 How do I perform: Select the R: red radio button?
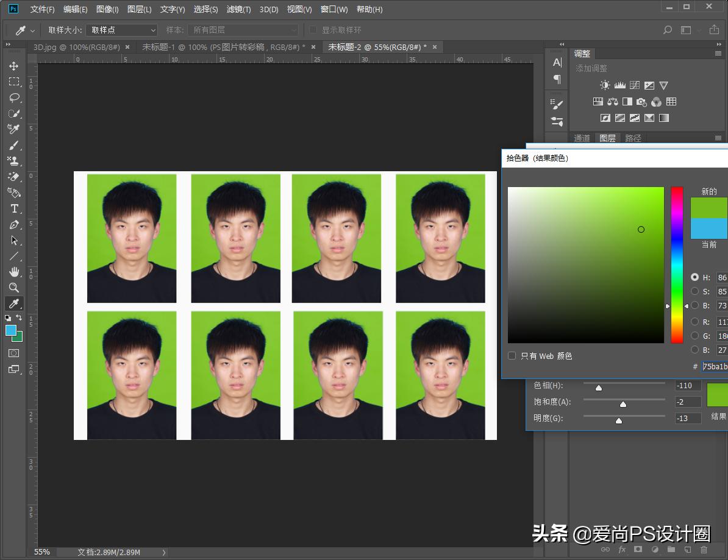click(x=694, y=321)
